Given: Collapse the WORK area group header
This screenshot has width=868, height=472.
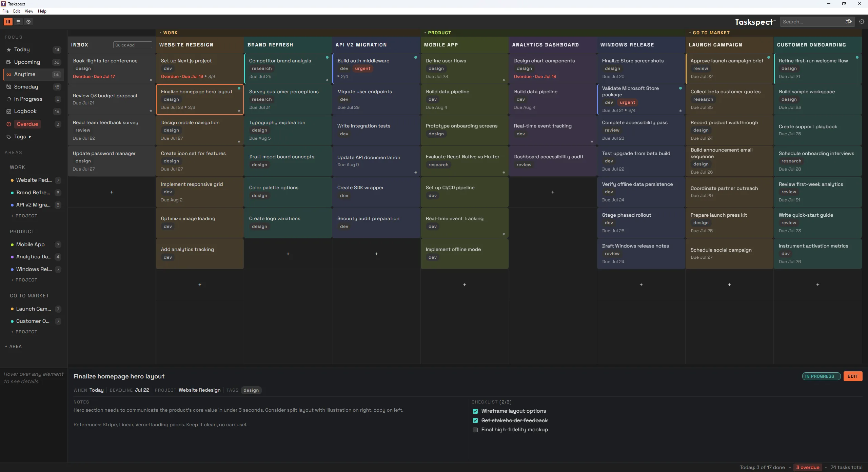Looking at the screenshot, I should [169, 33].
